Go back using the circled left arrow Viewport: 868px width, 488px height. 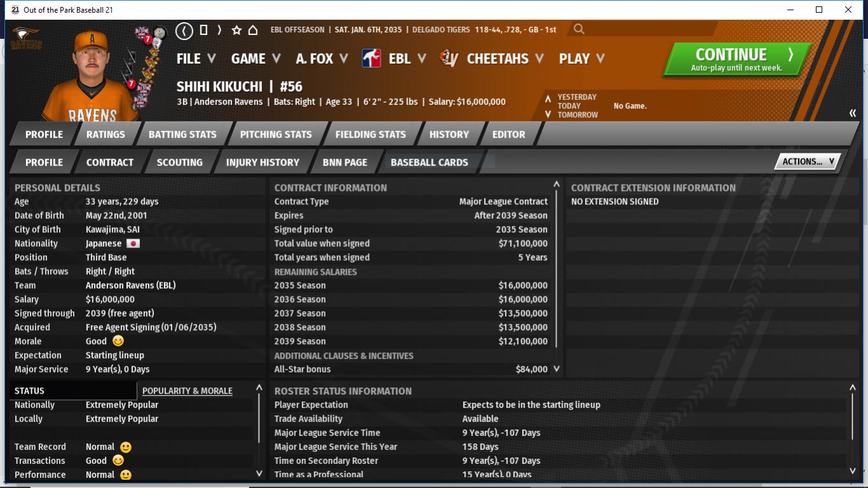[x=184, y=30]
